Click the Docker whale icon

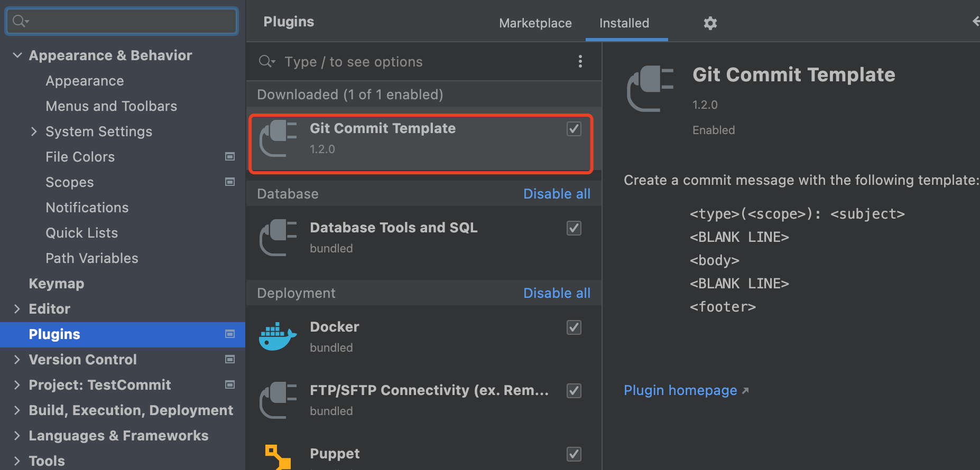click(x=277, y=337)
